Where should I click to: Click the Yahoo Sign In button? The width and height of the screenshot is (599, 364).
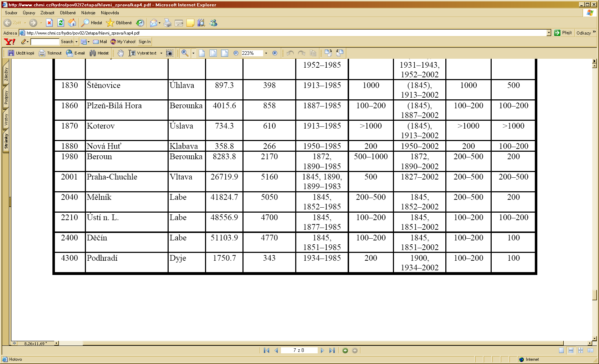[x=145, y=42]
